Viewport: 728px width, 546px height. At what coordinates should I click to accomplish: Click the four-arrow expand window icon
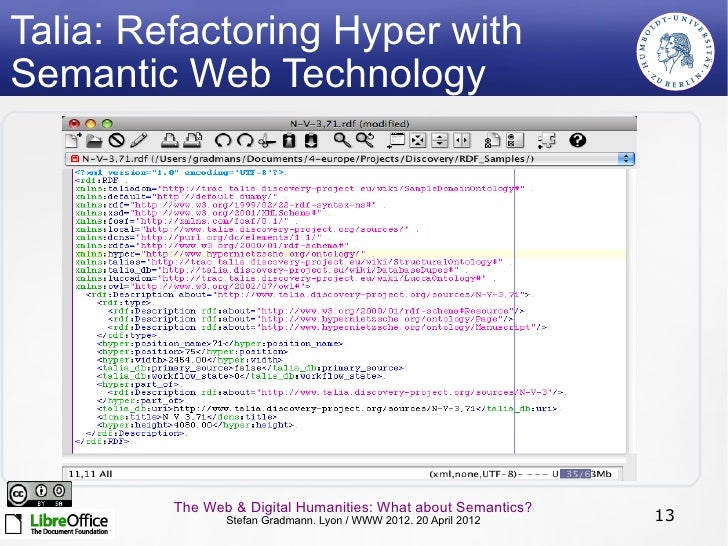point(418,140)
